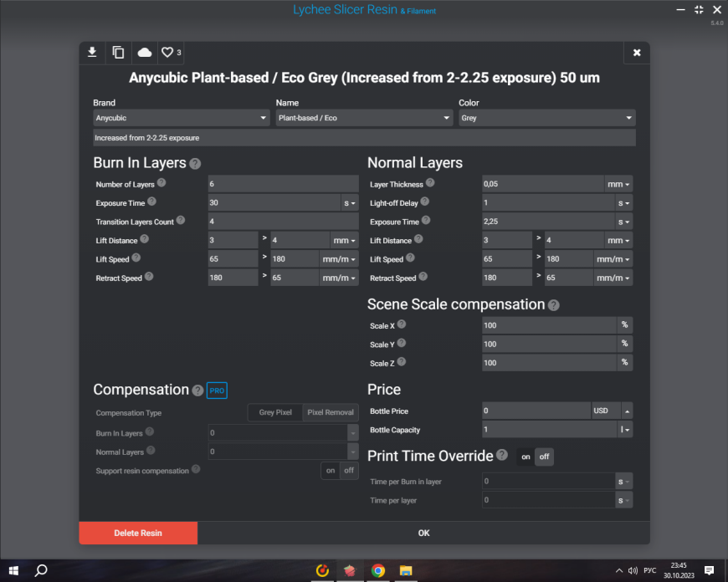Open Windows taskbar search
The height and width of the screenshot is (582, 728).
click(41, 570)
